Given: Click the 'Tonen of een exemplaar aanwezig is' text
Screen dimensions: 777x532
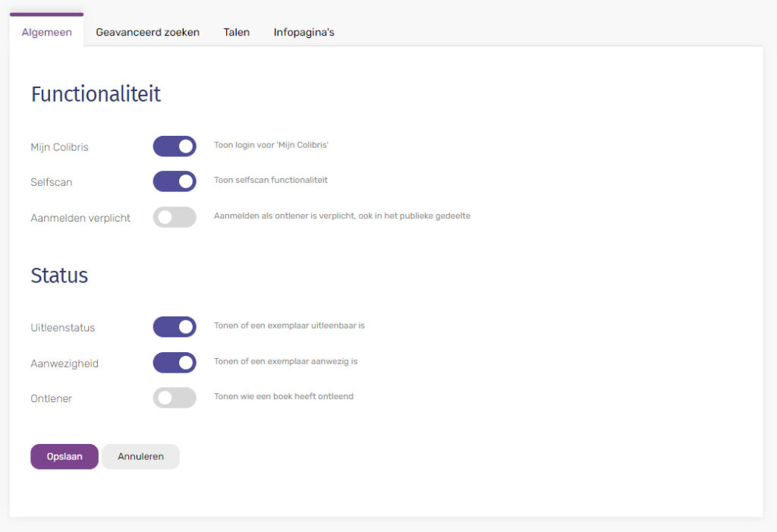Looking at the screenshot, I should point(285,361).
